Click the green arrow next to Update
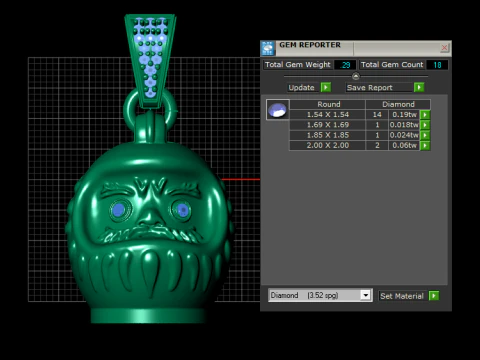Viewport: 480px width, 360px height. click(326, 87)
